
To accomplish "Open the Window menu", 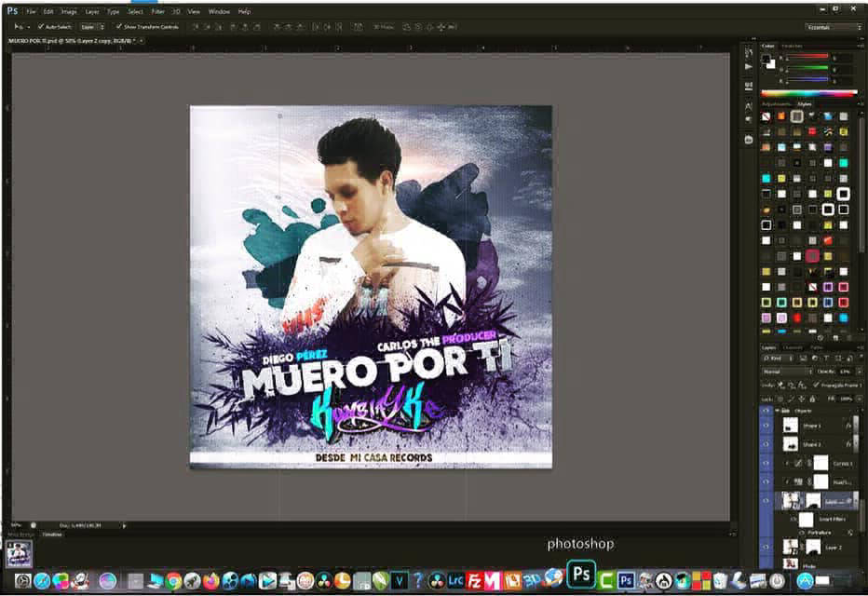I will pos(219,11).
